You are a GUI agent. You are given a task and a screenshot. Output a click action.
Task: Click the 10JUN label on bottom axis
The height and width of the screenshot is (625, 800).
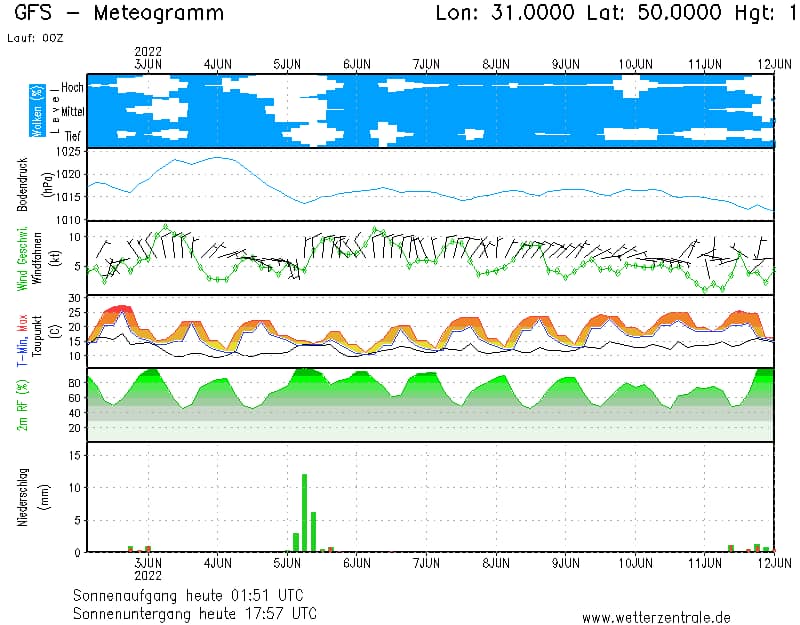point(635,564)
